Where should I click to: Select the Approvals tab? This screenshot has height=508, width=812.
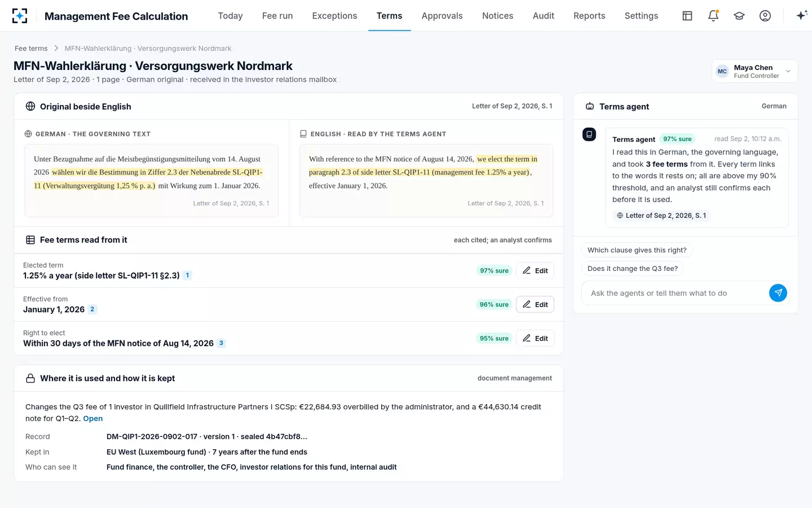coord(442,16)
